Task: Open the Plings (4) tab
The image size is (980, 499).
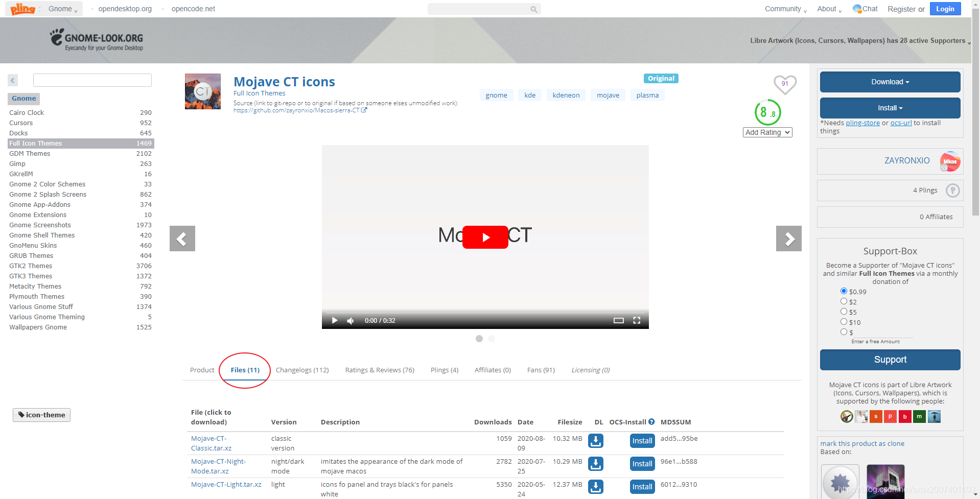Action: [x=445, y=370]
